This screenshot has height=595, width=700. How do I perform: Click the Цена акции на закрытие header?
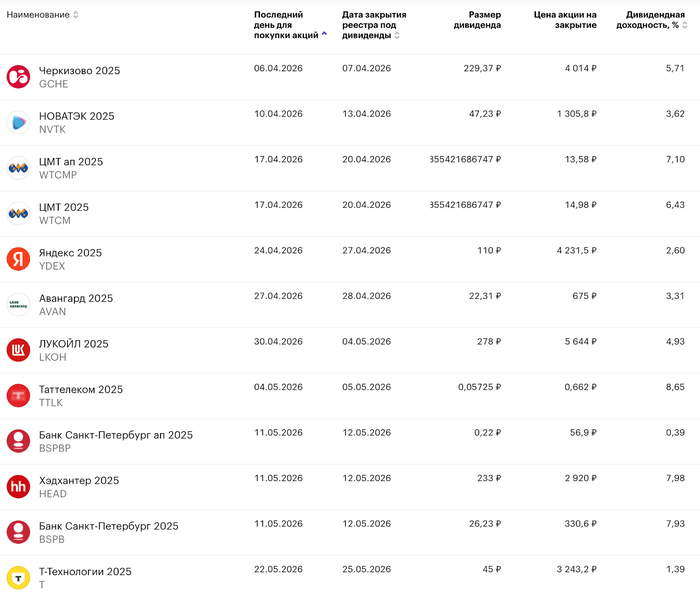tap(565, 20)
